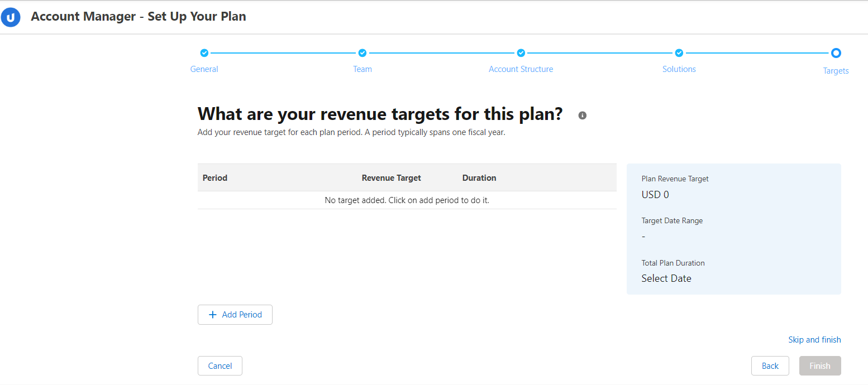Go back with the Back button
This screenshot has height=385, width=868.
[770, 366]
